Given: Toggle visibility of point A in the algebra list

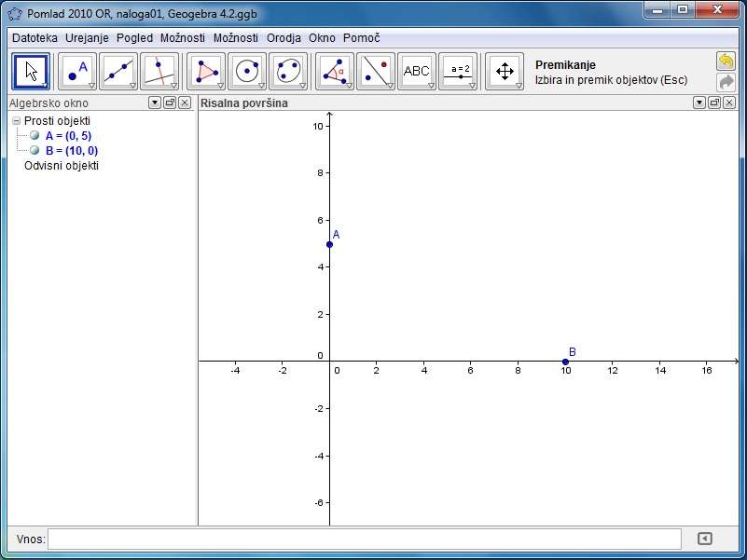Looking at the screenshot, I should click(35, 135).
